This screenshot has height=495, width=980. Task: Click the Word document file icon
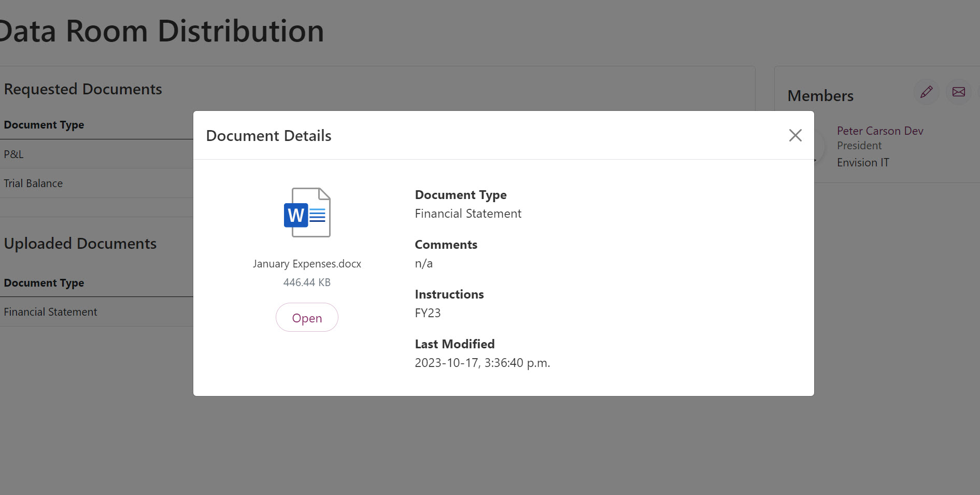click(307, 211)
